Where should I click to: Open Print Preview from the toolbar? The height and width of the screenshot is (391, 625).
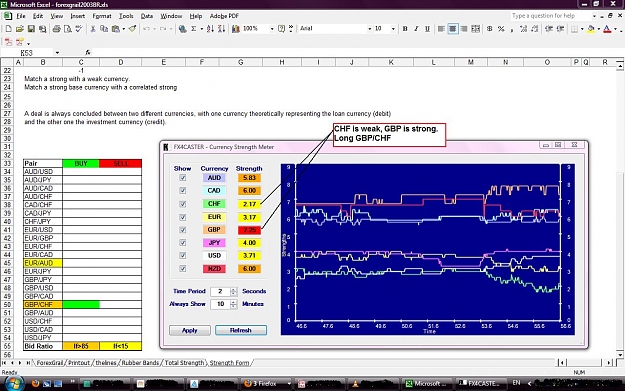(x=68, y=29)
